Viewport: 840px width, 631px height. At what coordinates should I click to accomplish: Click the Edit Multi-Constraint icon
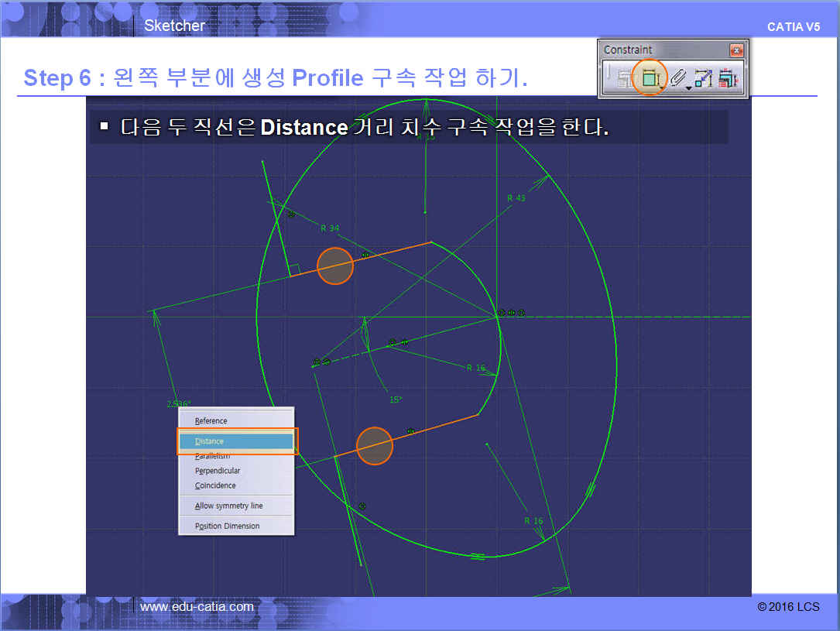coord(727,78)
